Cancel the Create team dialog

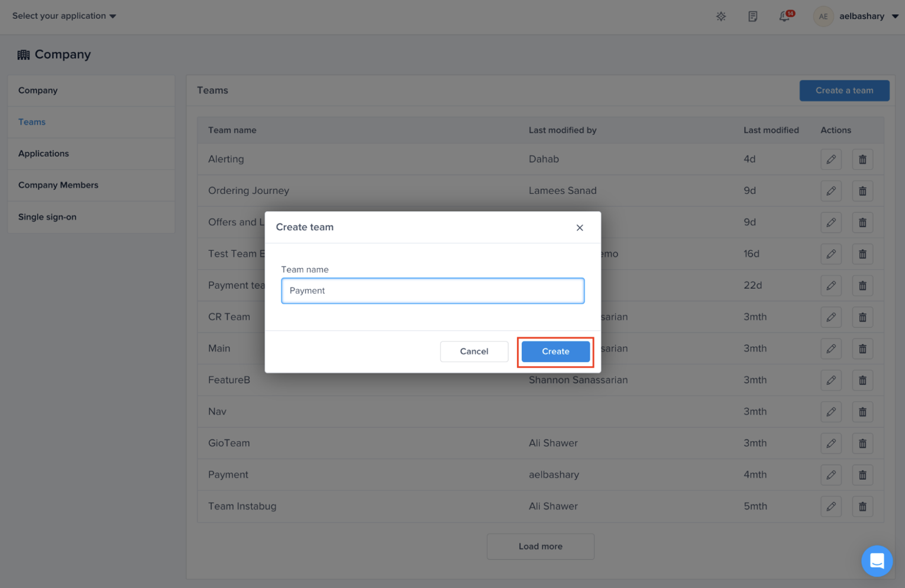click(x=474, y=351)
